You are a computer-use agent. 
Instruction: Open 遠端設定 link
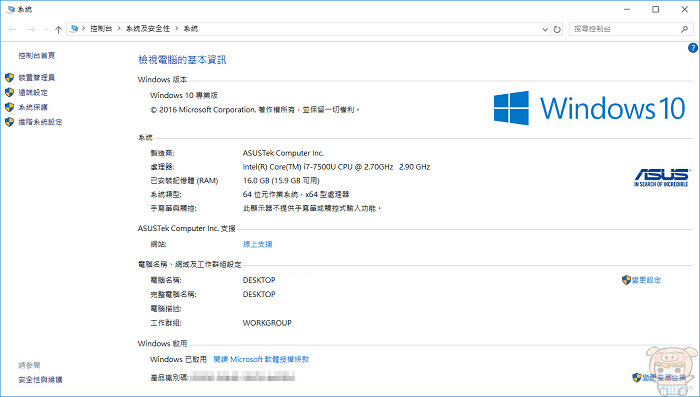(x=33, y=92)
